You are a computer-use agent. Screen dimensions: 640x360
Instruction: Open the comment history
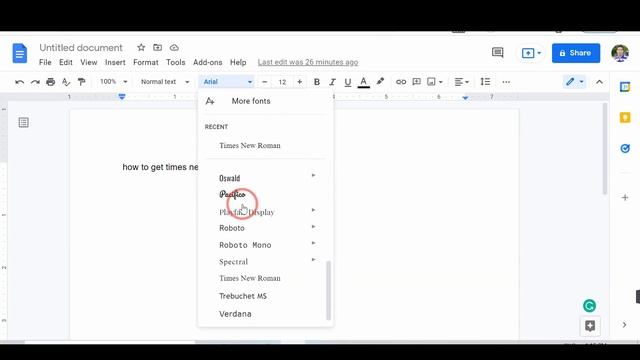(x=498, y=53)
